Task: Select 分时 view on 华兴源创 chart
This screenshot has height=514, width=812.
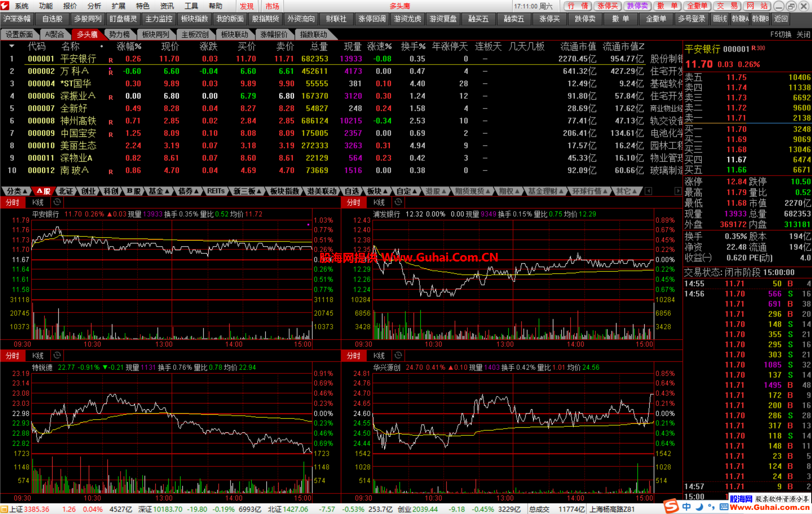Action: [353, 355]
